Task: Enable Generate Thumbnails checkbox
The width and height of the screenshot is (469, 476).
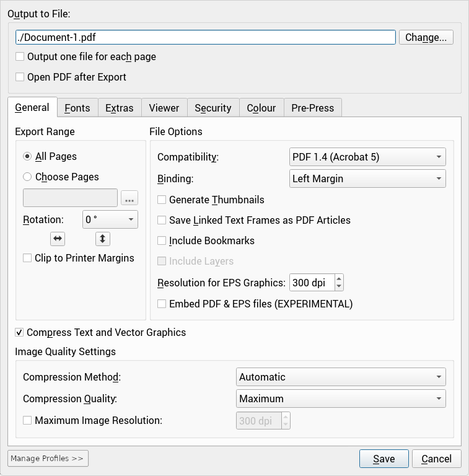Action: pyautogui.click(x=162, y=200)
